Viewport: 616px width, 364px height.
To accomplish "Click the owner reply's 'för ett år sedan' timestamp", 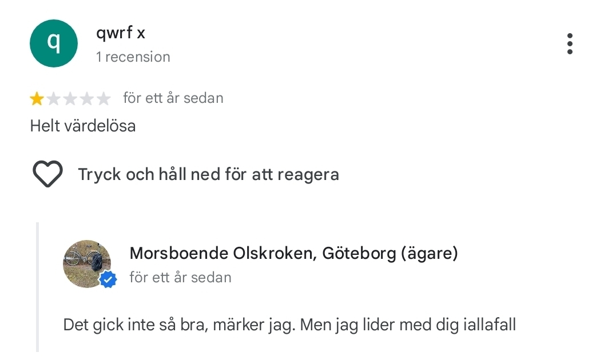I will 180,278.
